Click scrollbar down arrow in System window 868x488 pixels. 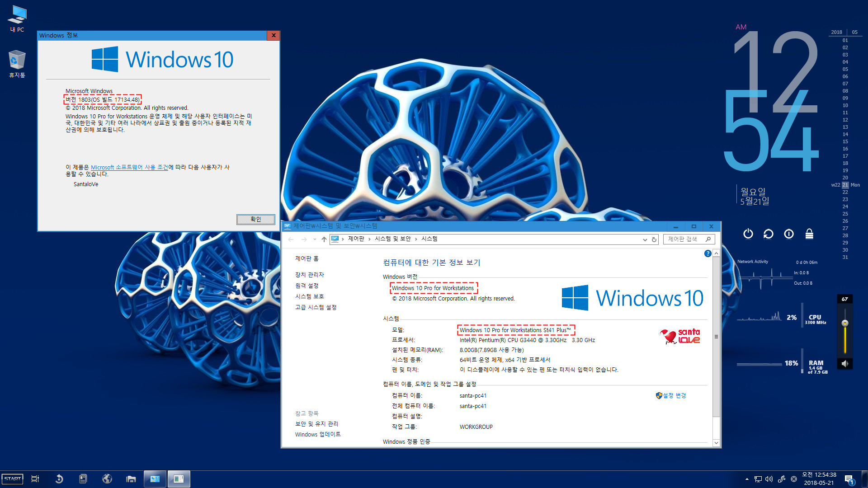716,443
